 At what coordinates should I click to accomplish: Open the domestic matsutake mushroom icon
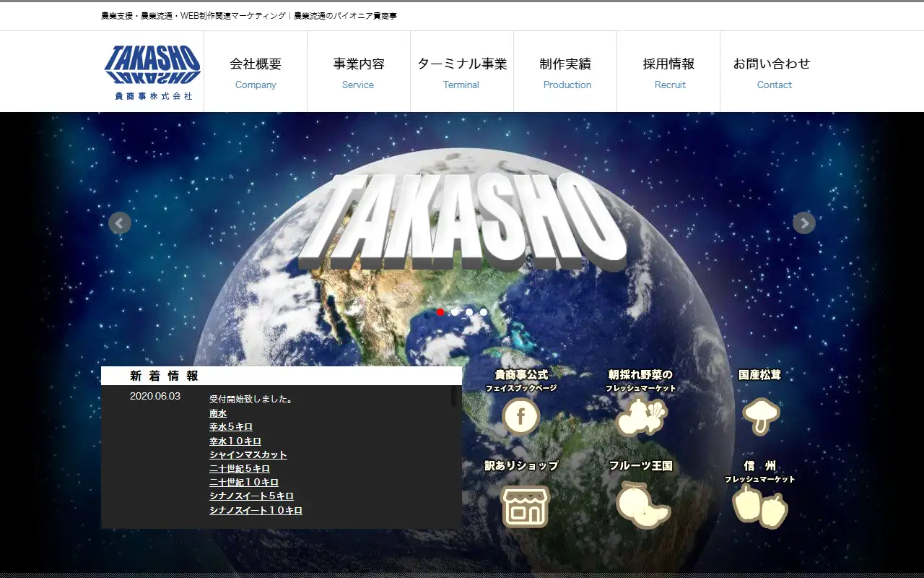coord(760,416)
